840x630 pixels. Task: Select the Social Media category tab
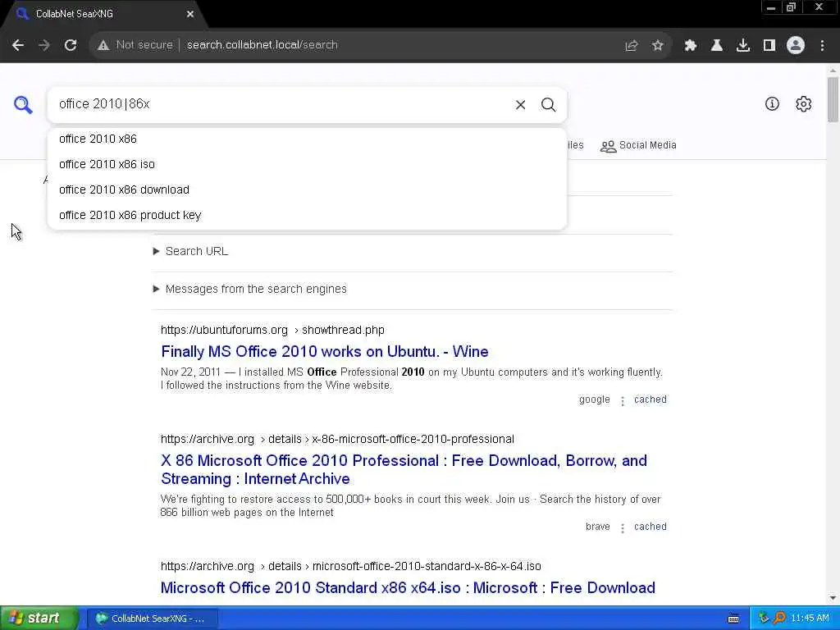point(638,146)
